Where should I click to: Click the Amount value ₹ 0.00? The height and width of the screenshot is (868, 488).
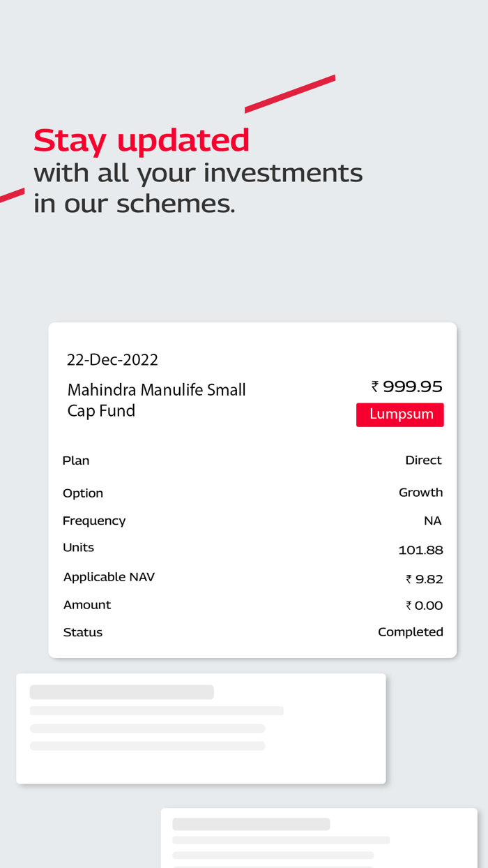click(x=425, y=605)
